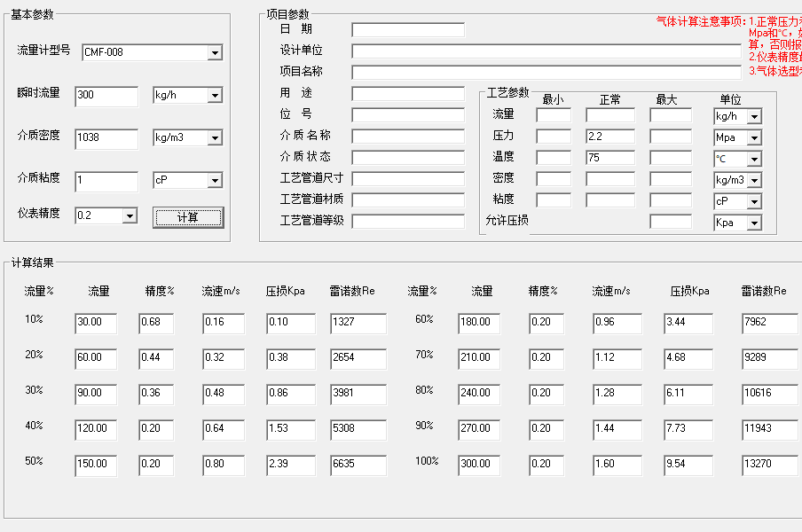This screenshot has height=532, width=802.
Task: Open the 流量计型号 CMF-008 dropdown
Action: pyautogui.click(x=215, y=53)
